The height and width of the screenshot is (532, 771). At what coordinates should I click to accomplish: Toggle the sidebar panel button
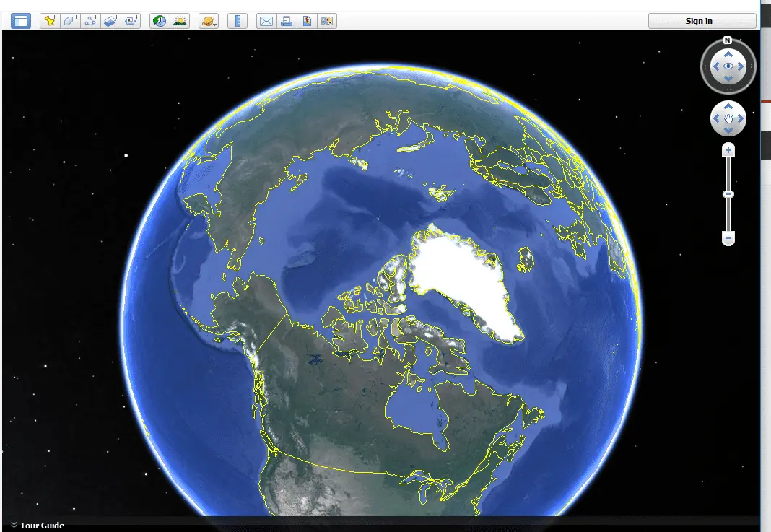(21, 21)
